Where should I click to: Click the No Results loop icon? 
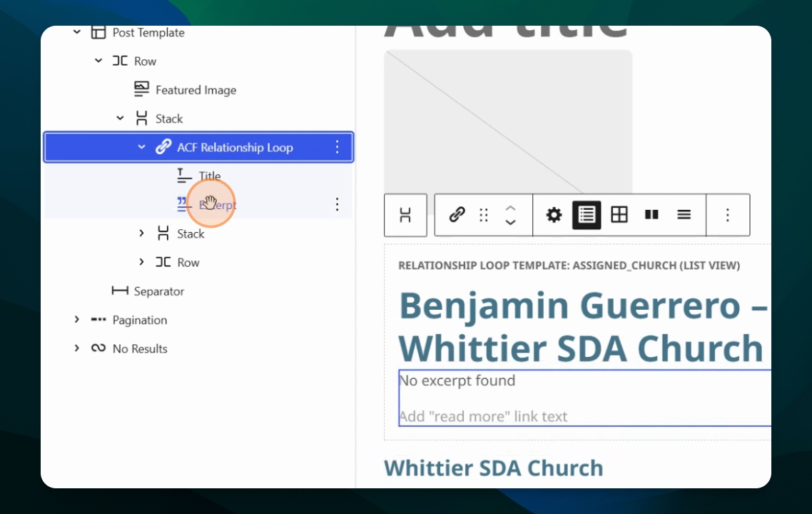pyautogui.click(x=98, y=348)
